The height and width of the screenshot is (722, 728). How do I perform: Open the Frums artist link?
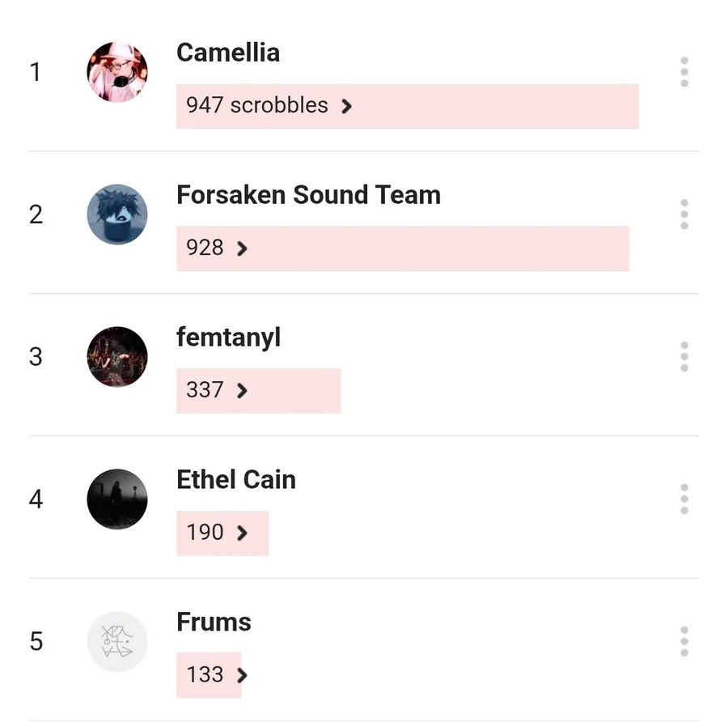click(x=214, y=622)
